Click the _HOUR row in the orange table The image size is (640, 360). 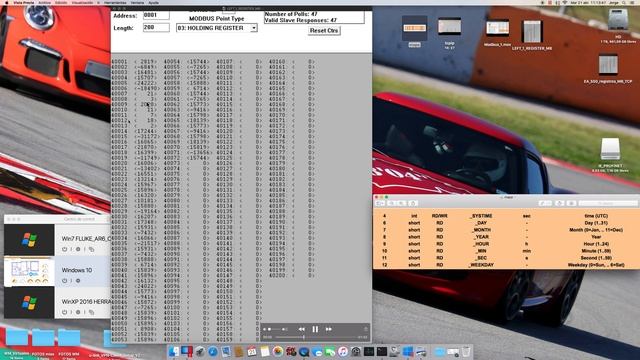(507, 244)
